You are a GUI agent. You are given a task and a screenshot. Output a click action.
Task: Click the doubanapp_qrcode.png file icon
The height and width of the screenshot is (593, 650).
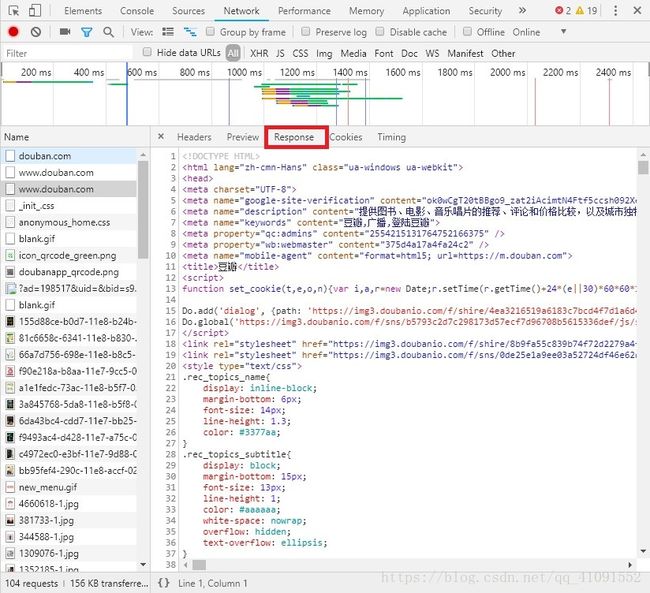(x=10, y=272)
